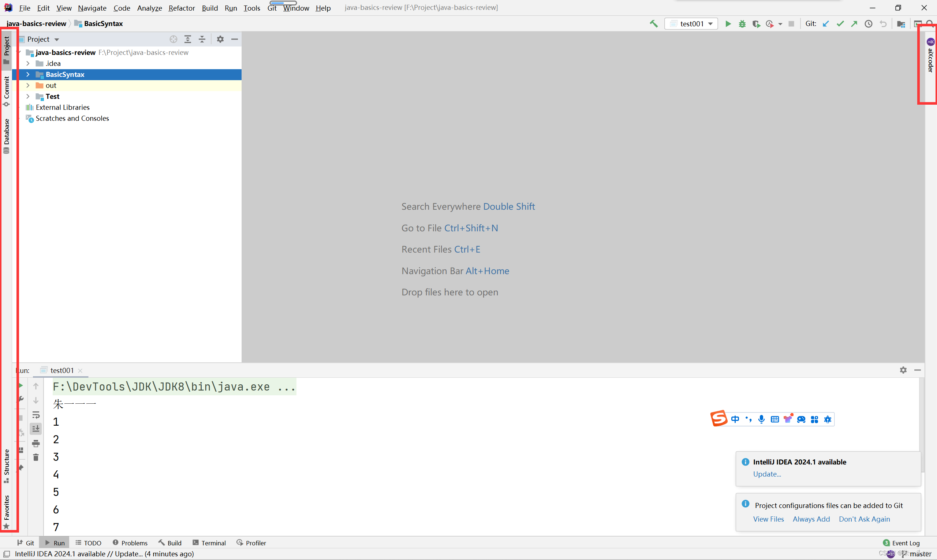Viewport: 937px width, 560px height.
Task: Run test001 with the green play button
Action: [728, 24]
